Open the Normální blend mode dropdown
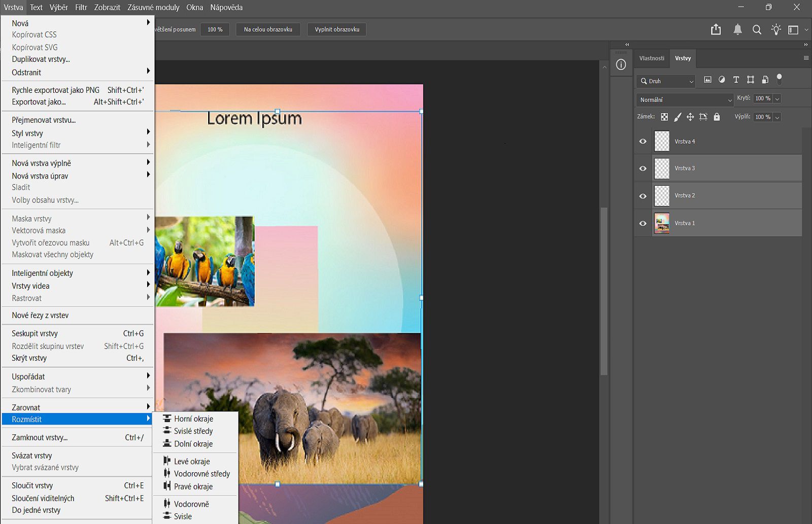The image size is (812, 524). [685, 100]
